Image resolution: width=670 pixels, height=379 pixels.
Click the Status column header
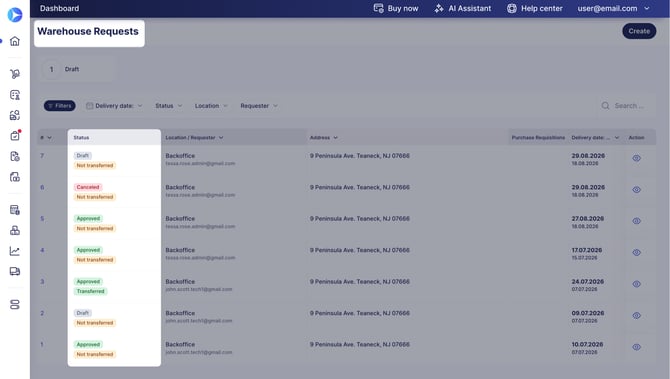tap(81, 138)
